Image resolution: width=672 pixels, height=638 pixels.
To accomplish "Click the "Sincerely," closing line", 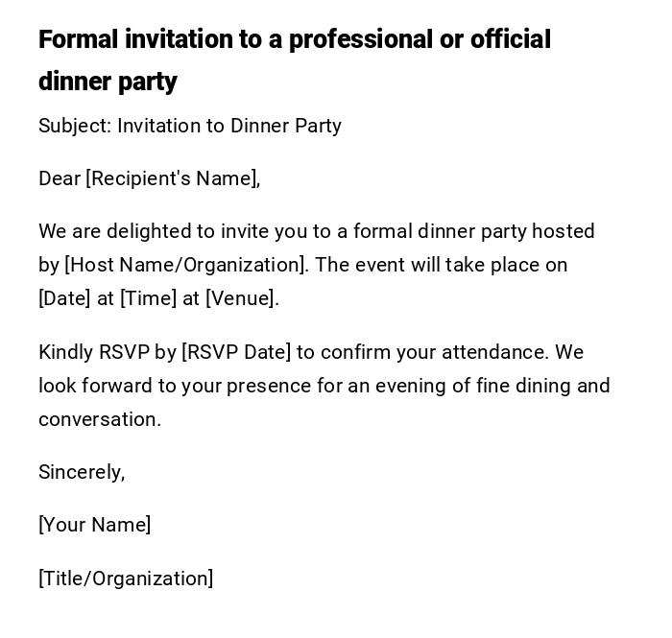I will point(82,472).
